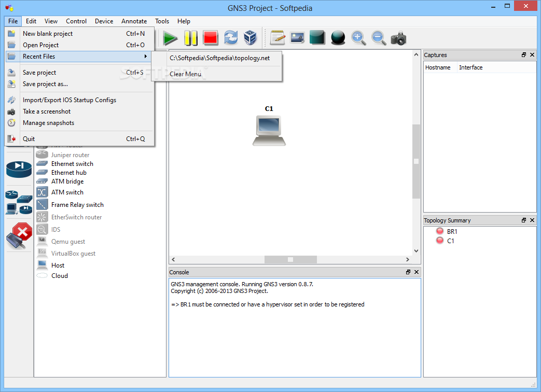Float the Console panel with its undock icon
This screenshot has width=541, height=392.
pyautogui.click(x=408, y=272)
